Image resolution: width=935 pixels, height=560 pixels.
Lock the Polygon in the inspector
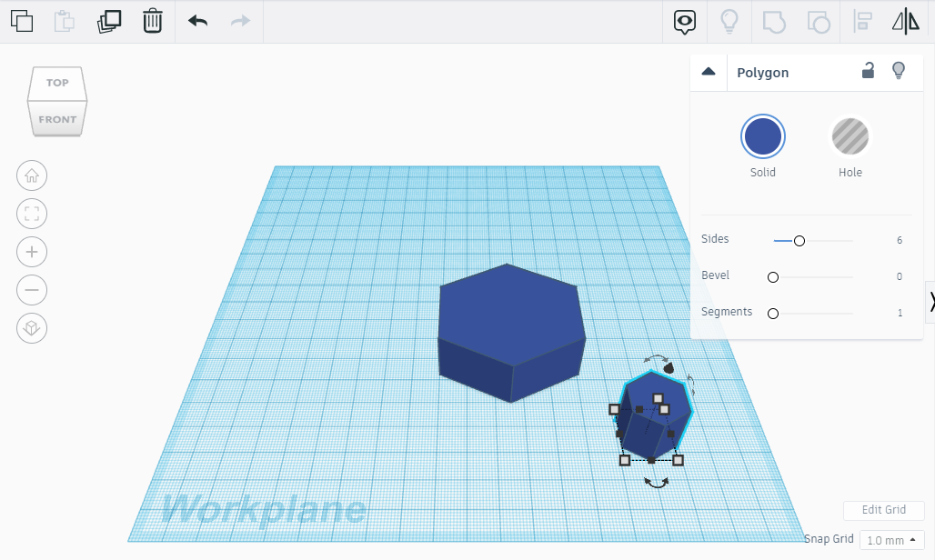(867, 70)
